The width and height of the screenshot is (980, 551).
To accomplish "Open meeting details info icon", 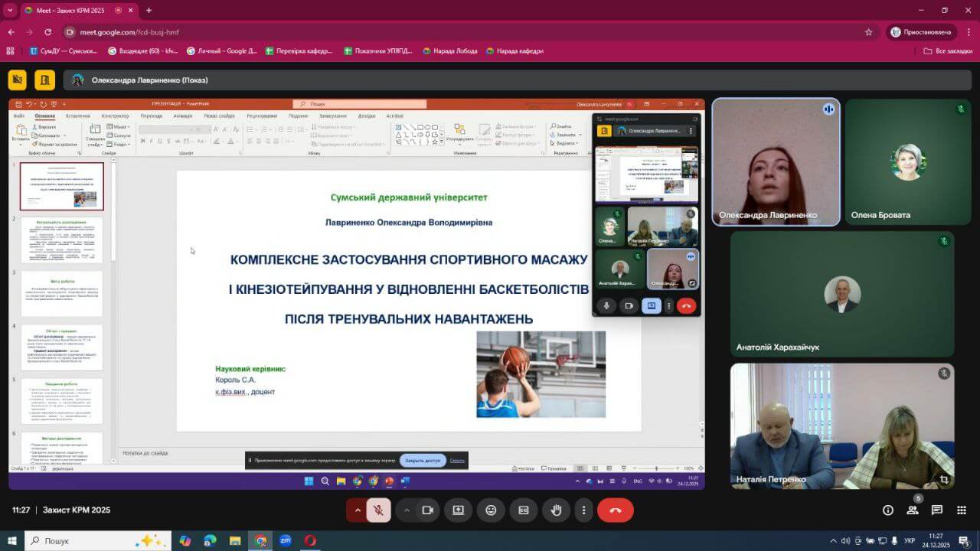I will (x=888, y=510).
